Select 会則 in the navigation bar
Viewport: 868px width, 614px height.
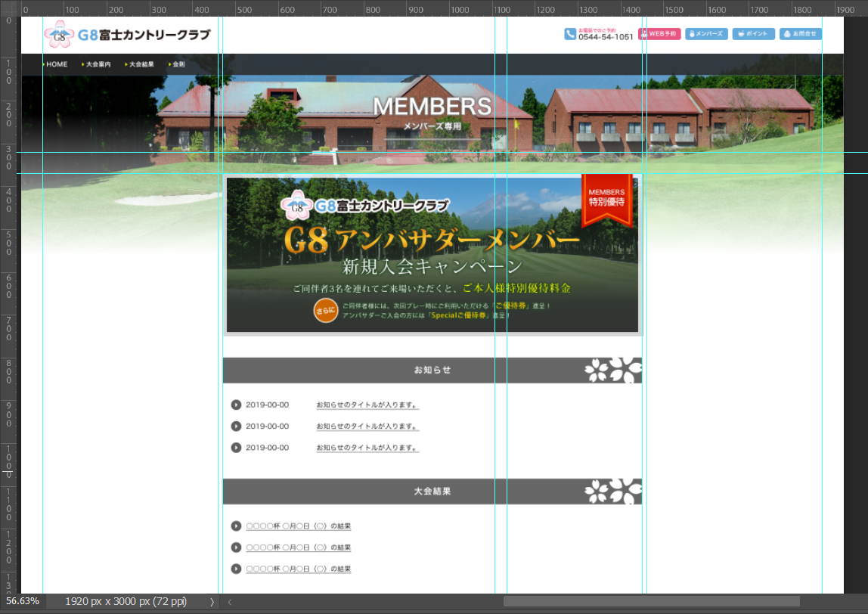(x=177, y=64)
